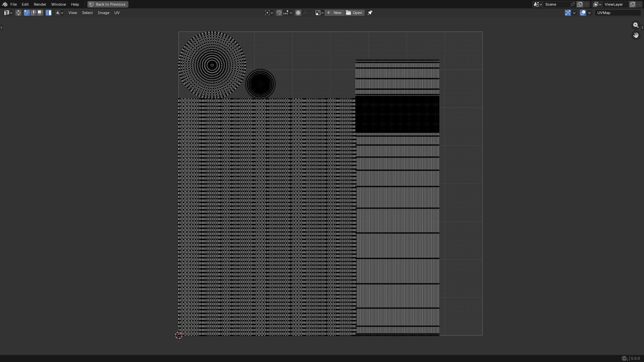Toggle UV sync selection arrows
644x362 pixels.
[18, 13]
